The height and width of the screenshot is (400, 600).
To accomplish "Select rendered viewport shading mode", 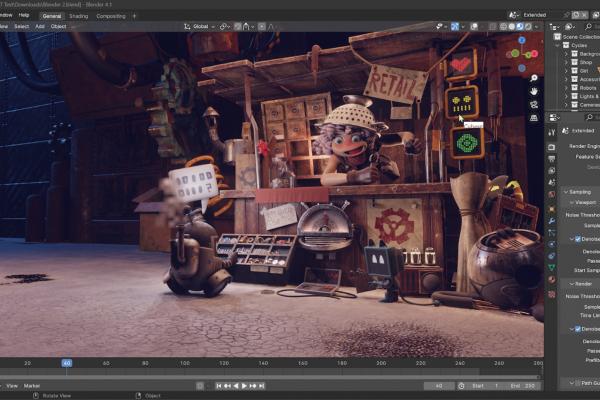I will tap(528, 26).
